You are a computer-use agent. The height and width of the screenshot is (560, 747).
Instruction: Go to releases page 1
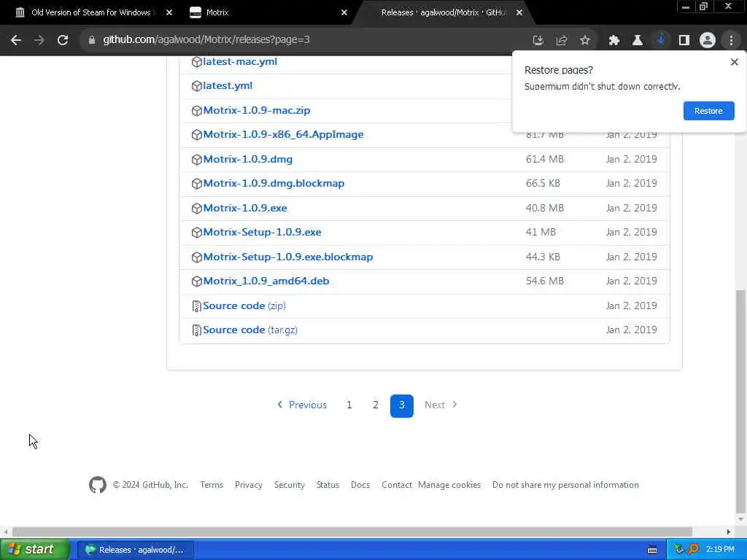click(349, 405)
